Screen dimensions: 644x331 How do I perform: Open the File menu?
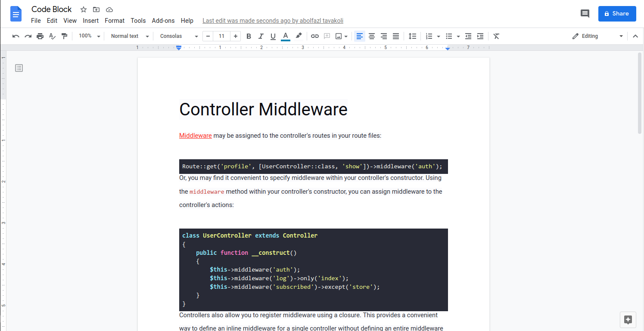(36, 21)
